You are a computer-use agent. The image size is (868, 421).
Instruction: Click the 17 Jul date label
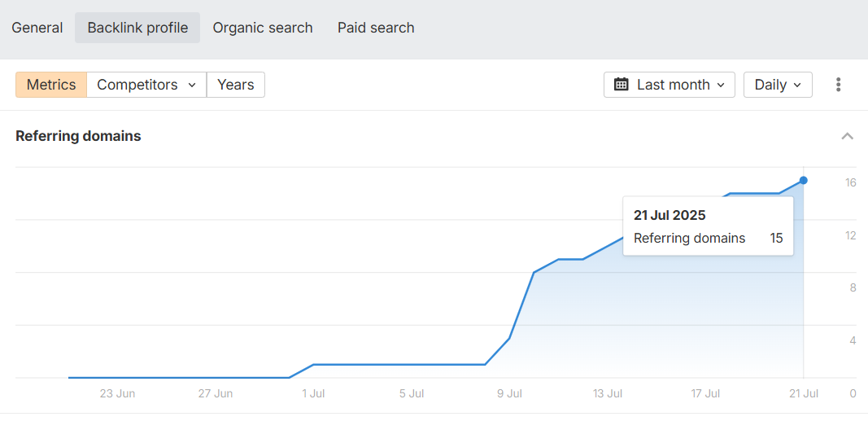click(705, 394)
